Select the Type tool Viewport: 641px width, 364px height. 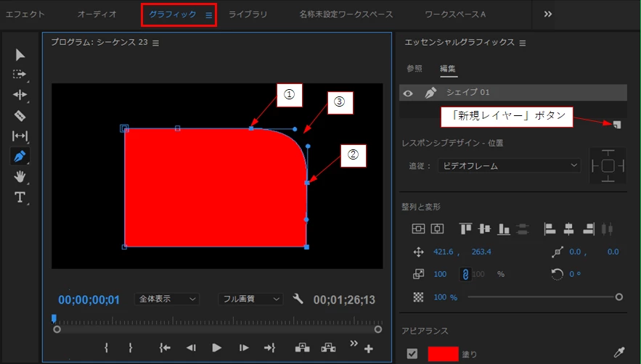pyautogui.click(x=20, y=197)
